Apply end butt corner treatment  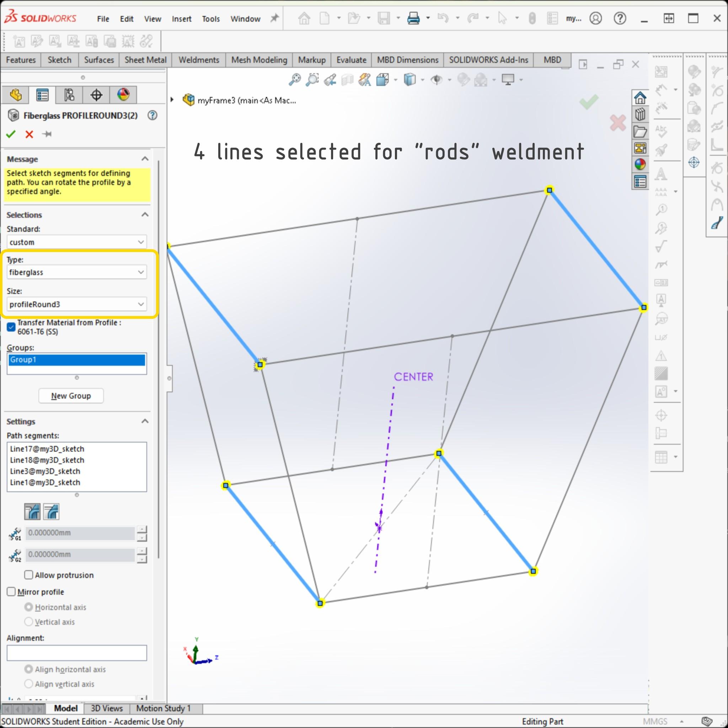[51, 512]
